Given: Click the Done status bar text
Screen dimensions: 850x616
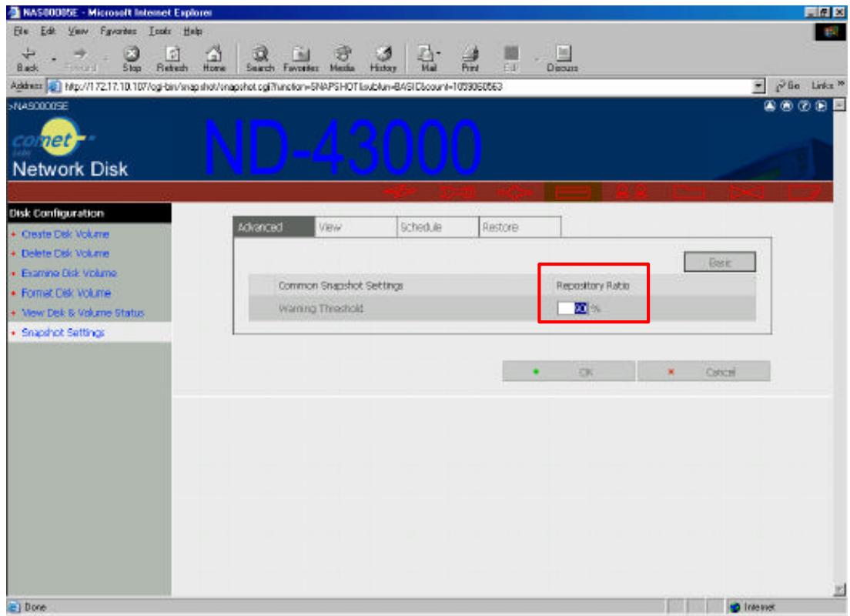Looking at the screenshot, I should [x=35, y=607].
